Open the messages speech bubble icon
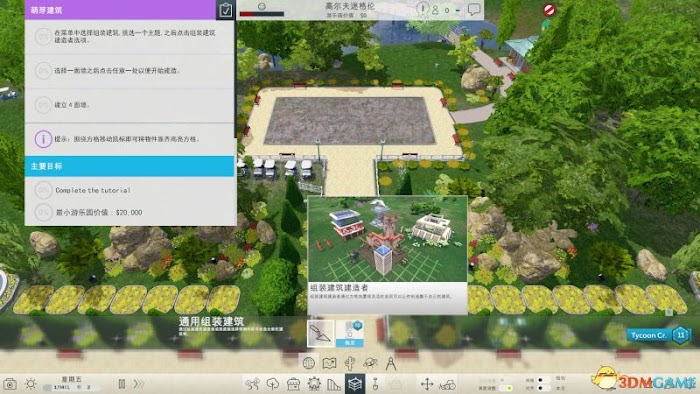The image size is (700, 394). click(474, 9)
